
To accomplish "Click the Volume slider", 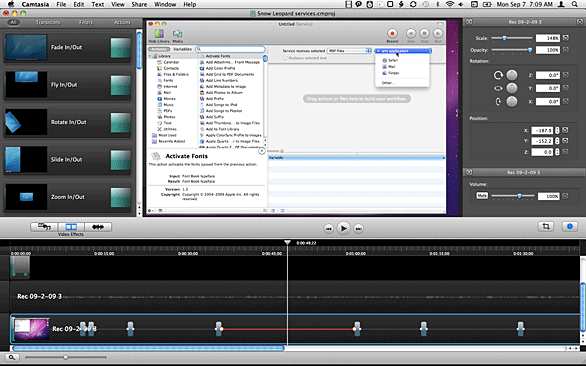I will [513, 196].
